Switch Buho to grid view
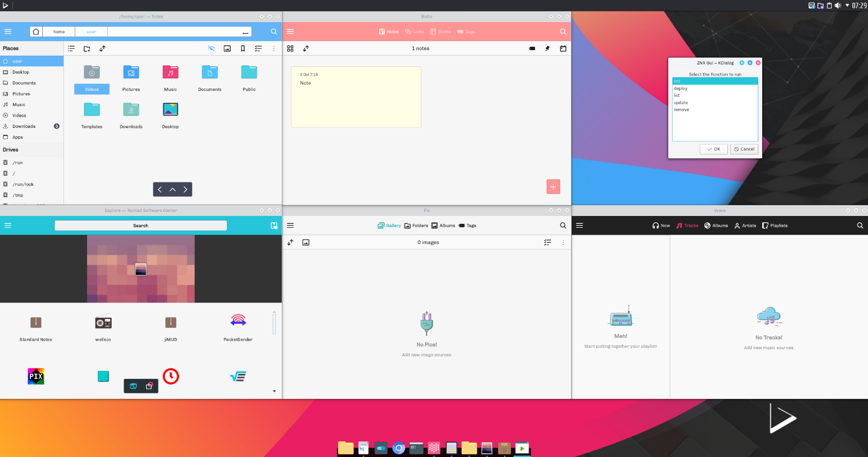The image size is (868, 457). [290, 49]
